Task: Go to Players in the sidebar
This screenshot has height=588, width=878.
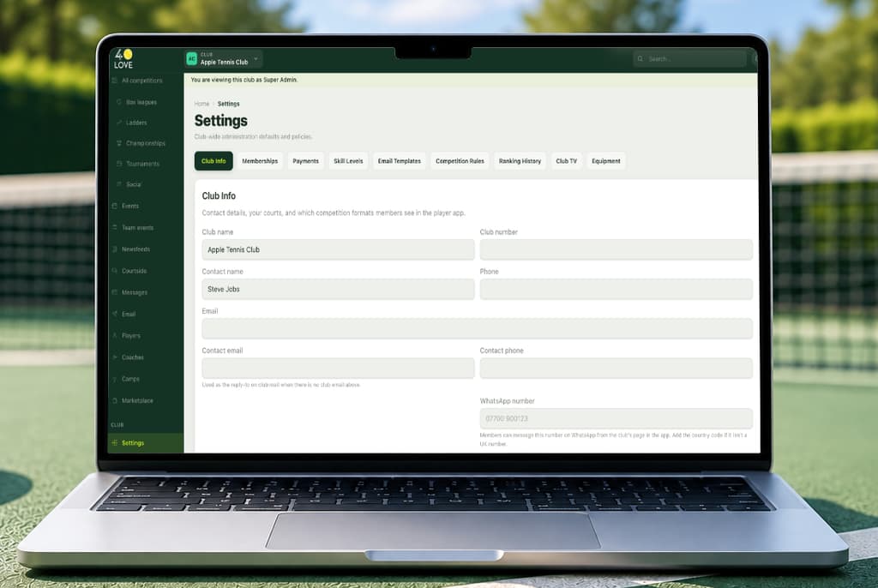Action: (x=127, y=336)
